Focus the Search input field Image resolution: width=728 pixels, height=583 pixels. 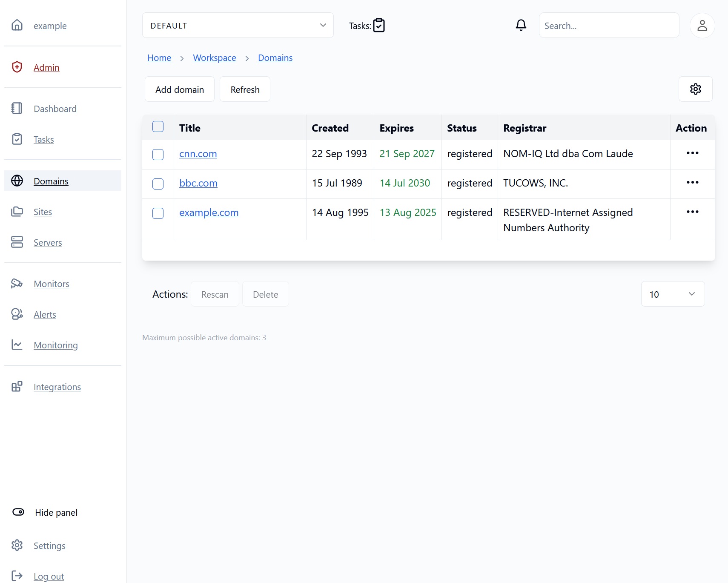[x=609, y=25]
